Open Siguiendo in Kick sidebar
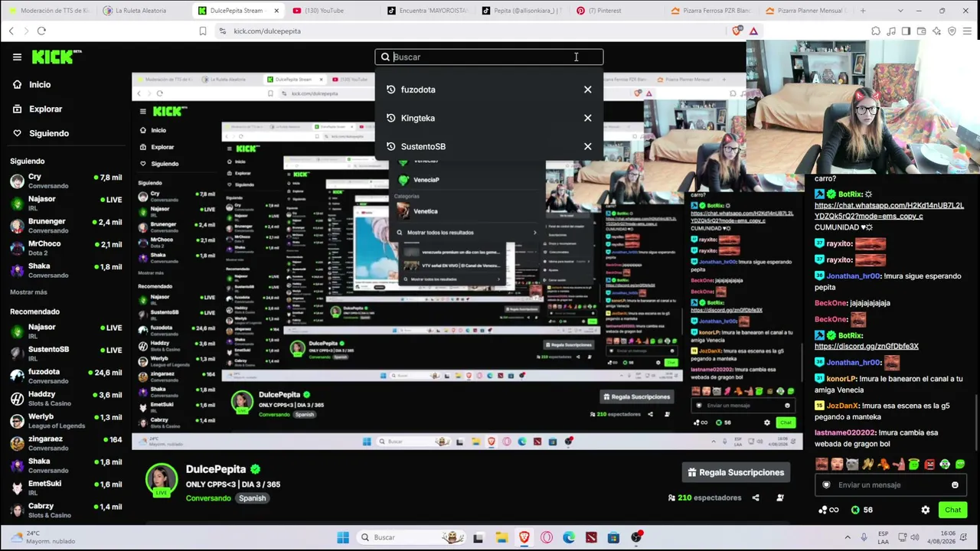 49,133
